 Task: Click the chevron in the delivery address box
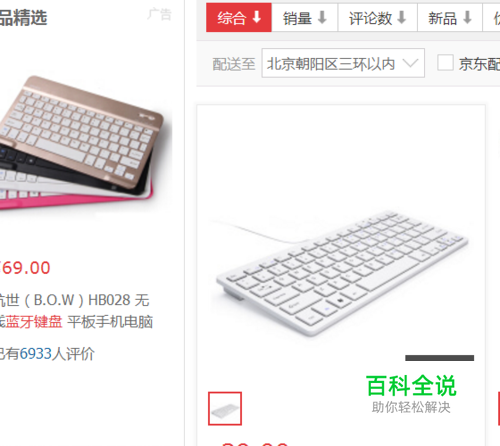coord(410,63)
